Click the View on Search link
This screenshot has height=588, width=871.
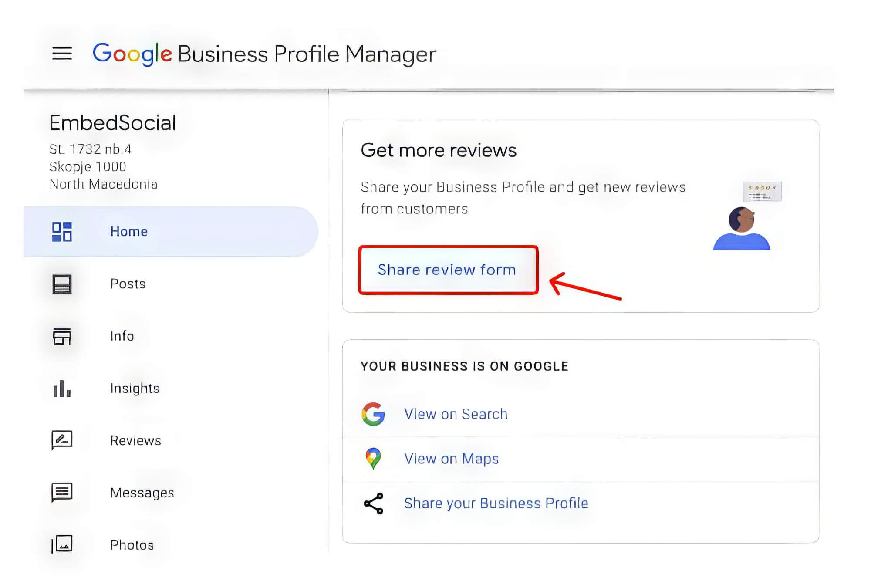pyautogui.click(x=456, y=413)
